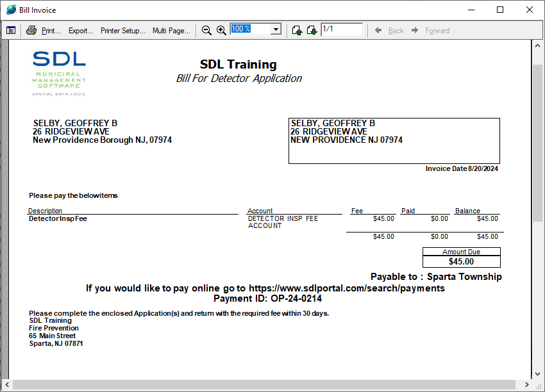Click the SDL Training report title
545x392 pixels.
238,64
